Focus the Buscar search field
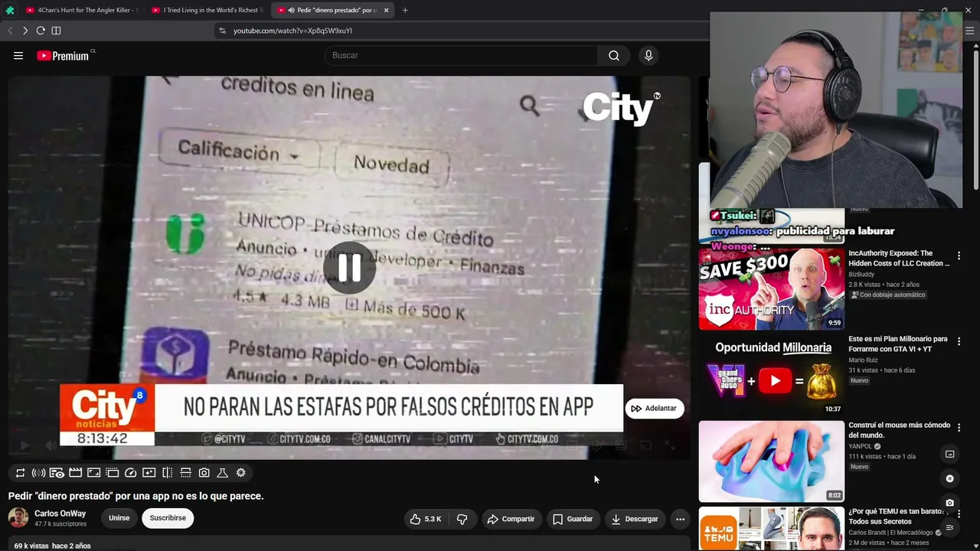The width and height of the screenshot is (980, 551). [462, 55]
